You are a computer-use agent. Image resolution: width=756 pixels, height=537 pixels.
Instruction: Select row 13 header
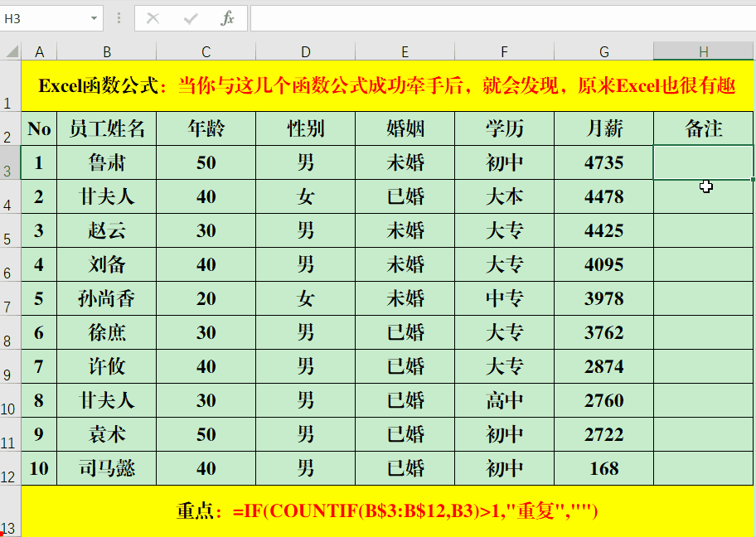pyautogui.click(x=10, y=511)
